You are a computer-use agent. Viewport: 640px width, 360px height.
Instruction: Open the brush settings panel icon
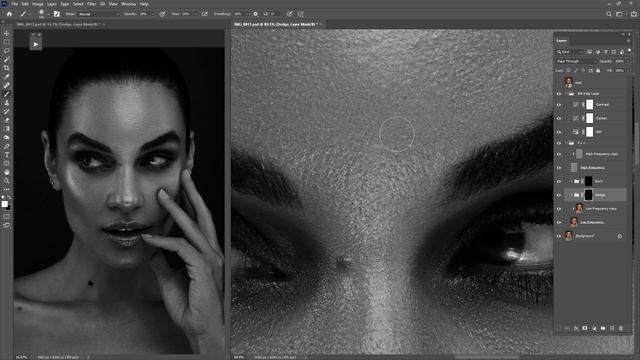57,14
